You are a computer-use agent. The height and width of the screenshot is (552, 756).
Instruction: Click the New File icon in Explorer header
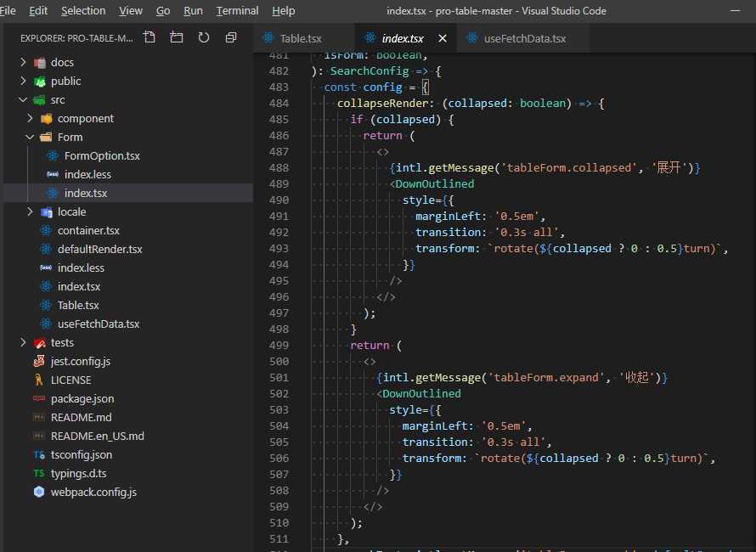(150, 38)
